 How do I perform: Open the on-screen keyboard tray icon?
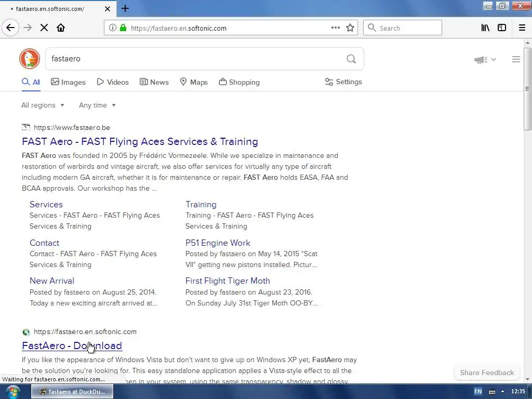coord(492,392)
